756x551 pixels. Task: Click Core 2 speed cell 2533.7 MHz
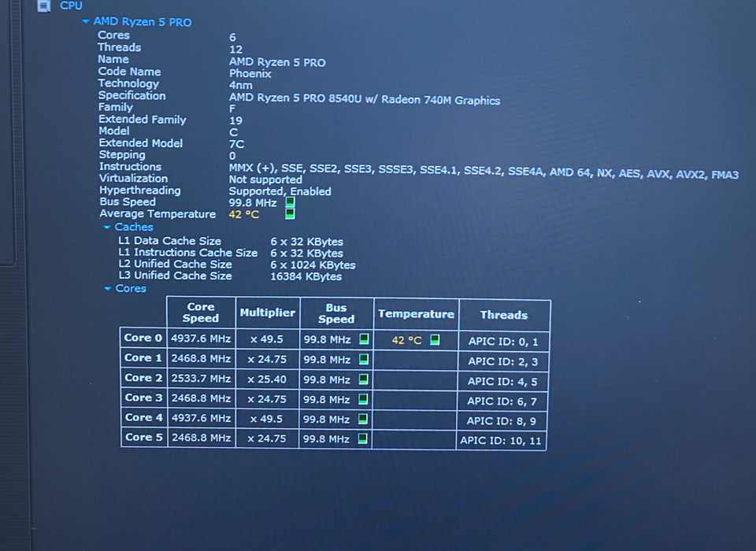click(201, 379)
